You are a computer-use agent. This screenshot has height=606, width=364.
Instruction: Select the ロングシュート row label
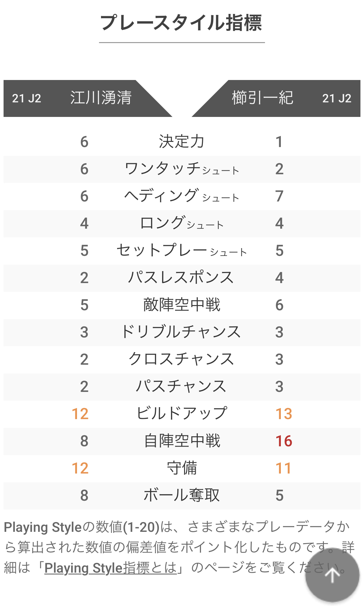(182, 223)
